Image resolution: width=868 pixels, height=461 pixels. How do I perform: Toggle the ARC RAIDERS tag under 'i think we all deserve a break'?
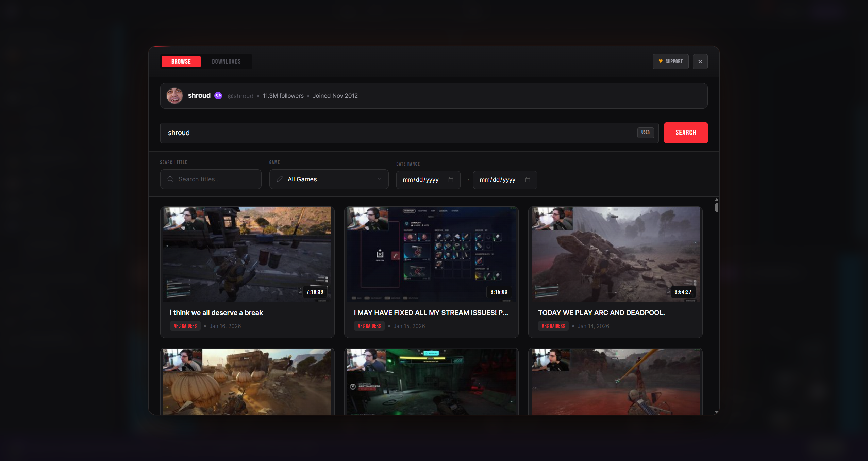pyautogui.click(x=185, y=326)
